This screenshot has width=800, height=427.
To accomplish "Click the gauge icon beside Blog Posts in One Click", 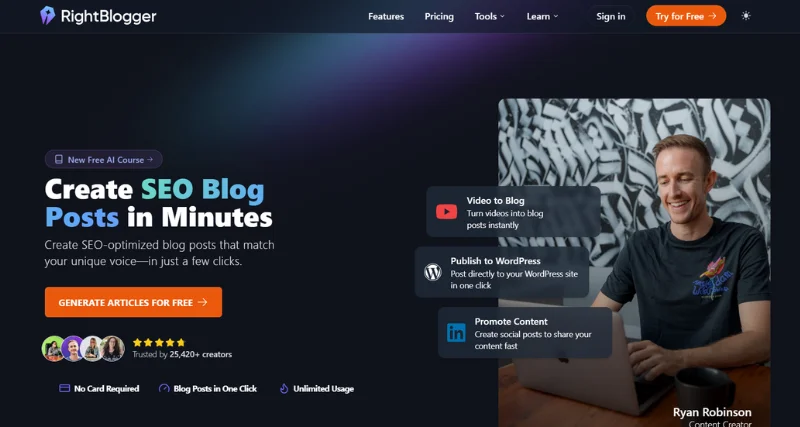I will click(164, 388).
